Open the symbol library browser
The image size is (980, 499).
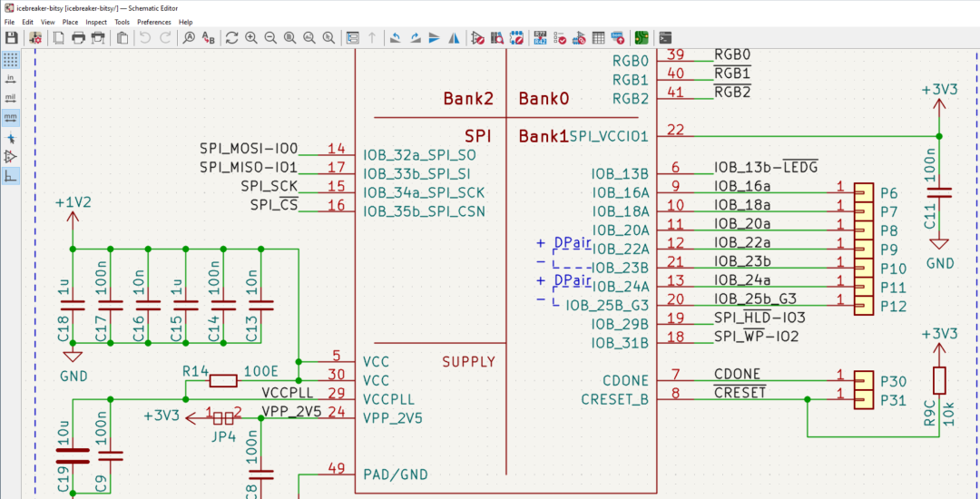(x=497, y=38)
